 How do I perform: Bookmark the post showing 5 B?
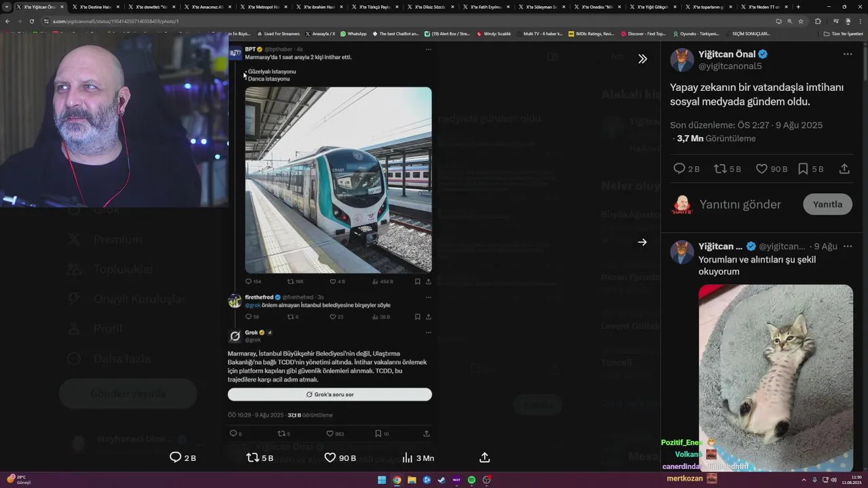[810, 169]
